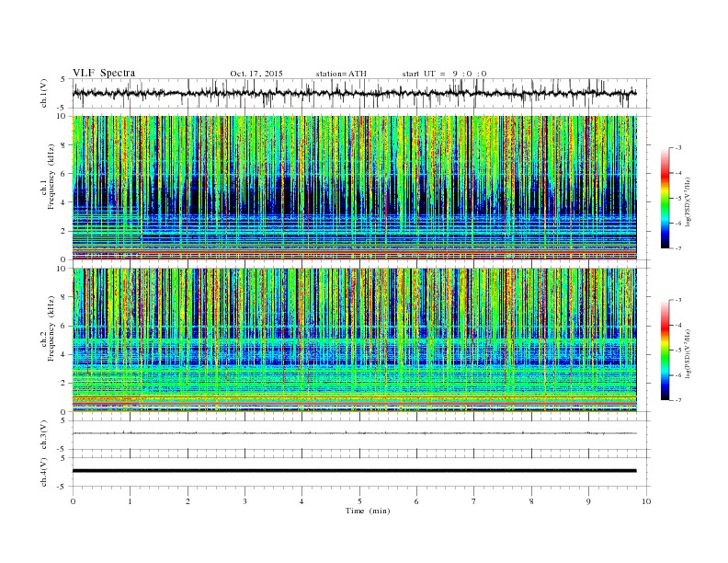728x563 pixels.
Task: Click the "station=ATH" header label
Action: [x=341, y=74]
